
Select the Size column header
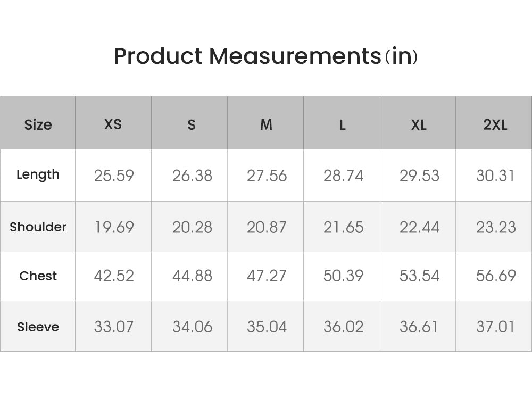point(38,124)
